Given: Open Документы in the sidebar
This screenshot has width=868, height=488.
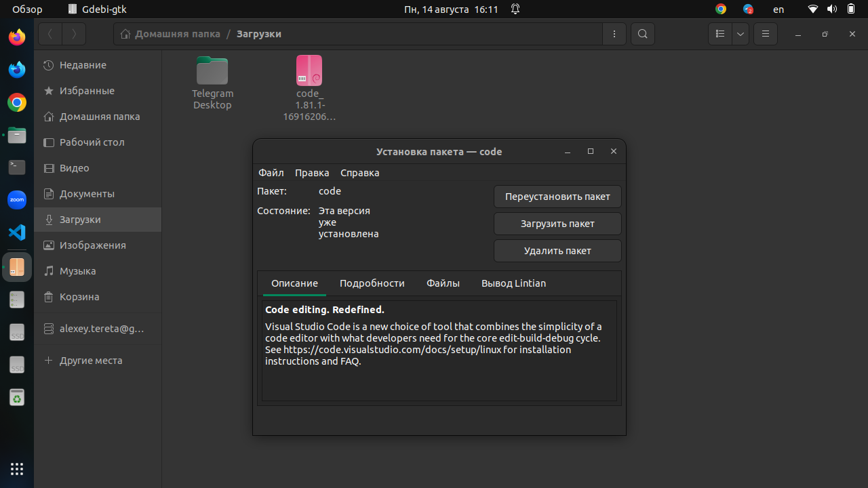Looking at the screenshot, I should [x=98, y=194].
